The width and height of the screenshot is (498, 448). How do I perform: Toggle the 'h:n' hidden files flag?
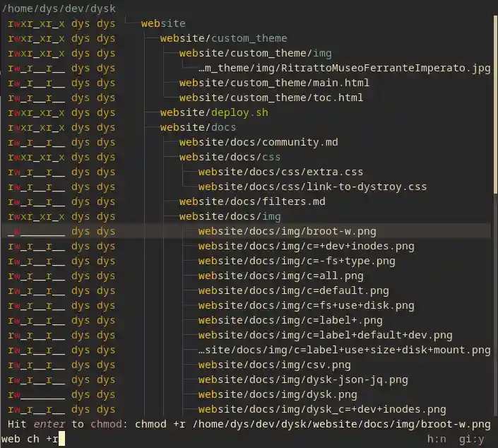point(437,439)
